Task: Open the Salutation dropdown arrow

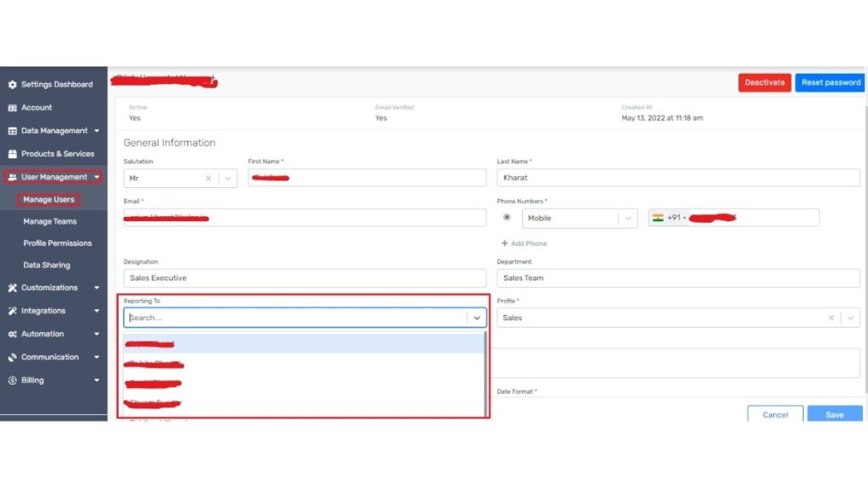Action: tap(227, 178)
